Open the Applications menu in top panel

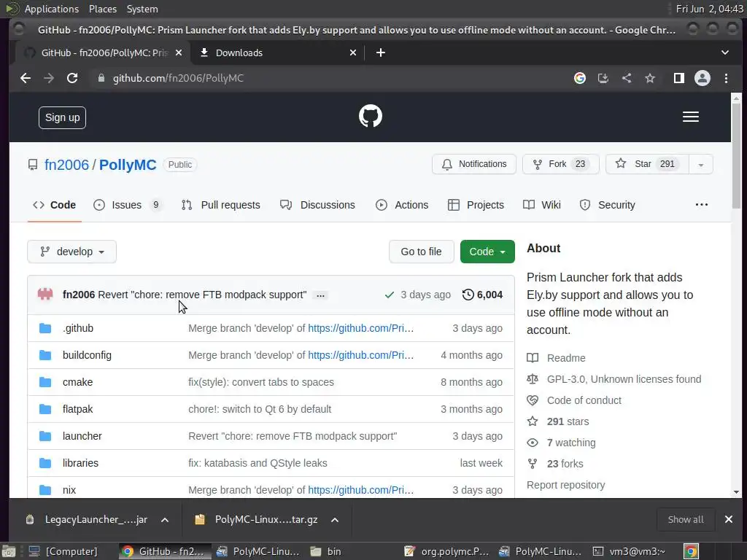point(52,9)
